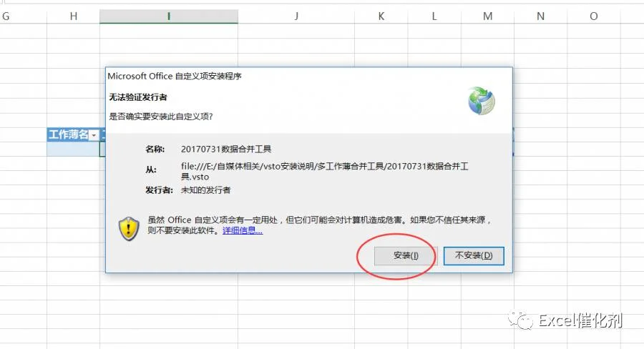Select column J header
This screenshot has height=349, width=644.
click(296, 16)
